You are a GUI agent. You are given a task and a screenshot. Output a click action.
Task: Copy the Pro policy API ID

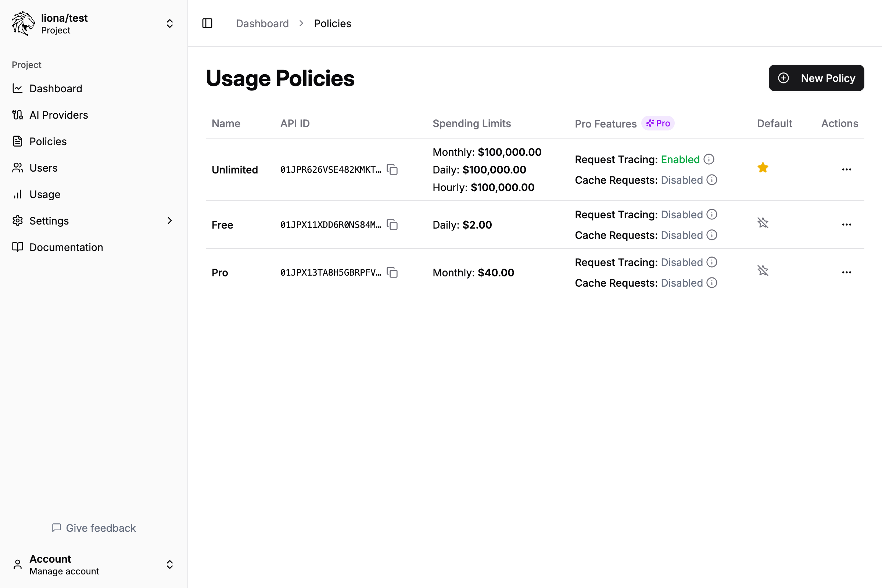(392, 272)
